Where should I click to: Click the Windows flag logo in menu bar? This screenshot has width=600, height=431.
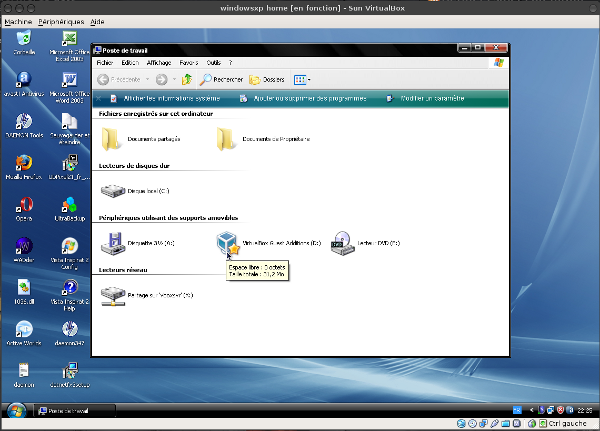[x=499, y=63]
